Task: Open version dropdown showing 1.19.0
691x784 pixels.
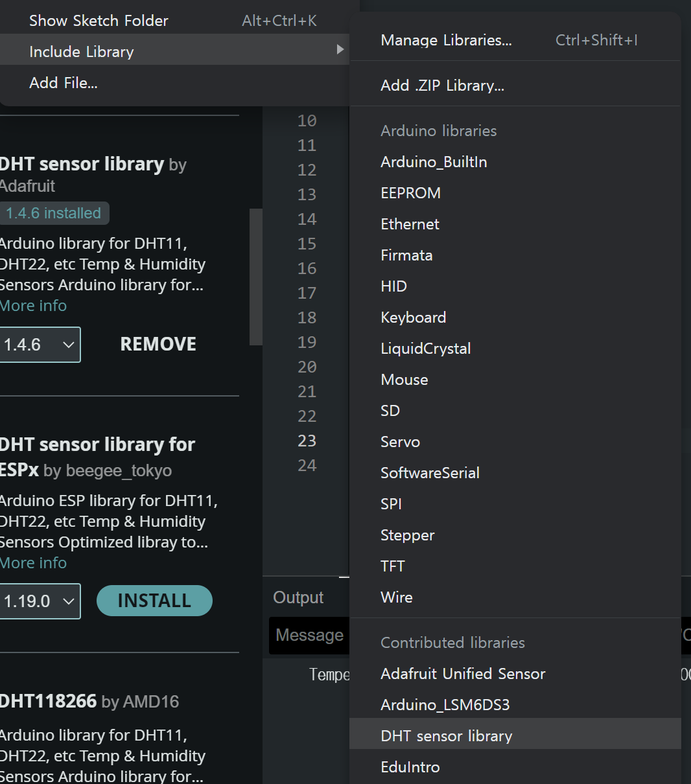Action: pyautogui.click(x=40, y=601)
